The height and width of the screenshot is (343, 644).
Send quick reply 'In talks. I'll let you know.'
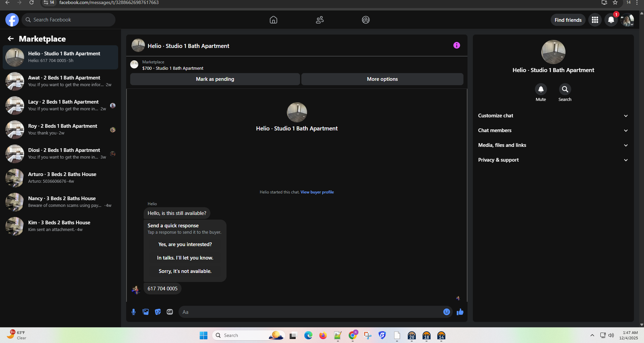tap(185, 258)
